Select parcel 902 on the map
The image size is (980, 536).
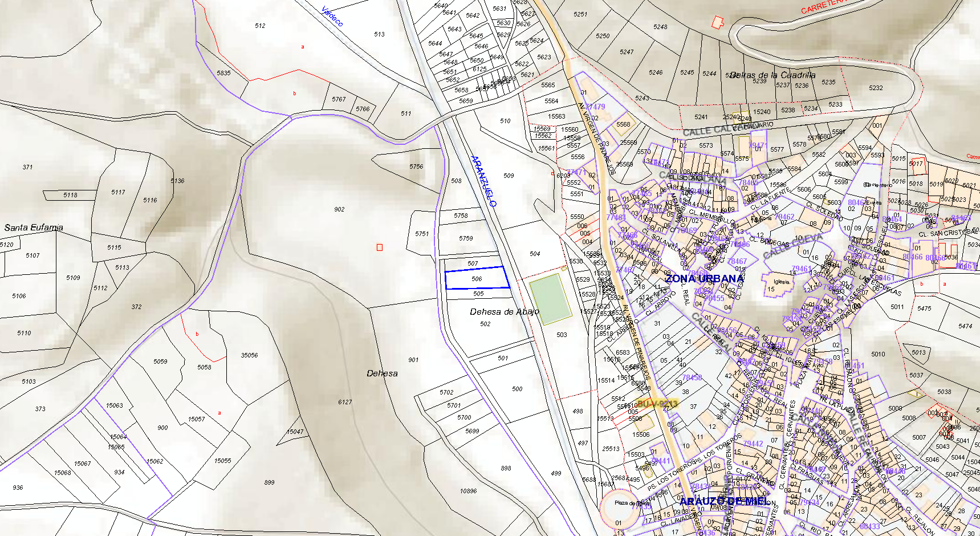click(339, 209)
